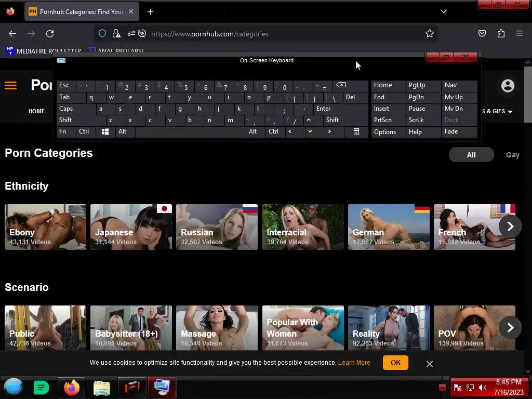This screenshot has width=532, height=399.
Task: Open the tracking protection shield icon
Action: 102,33
